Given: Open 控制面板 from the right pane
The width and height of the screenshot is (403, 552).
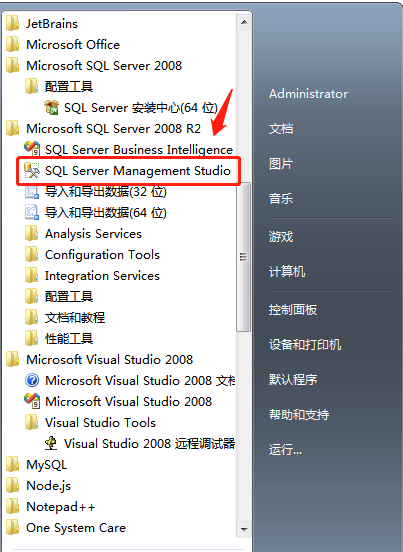Looking at the screenshot, I should [x=293, y=310].
